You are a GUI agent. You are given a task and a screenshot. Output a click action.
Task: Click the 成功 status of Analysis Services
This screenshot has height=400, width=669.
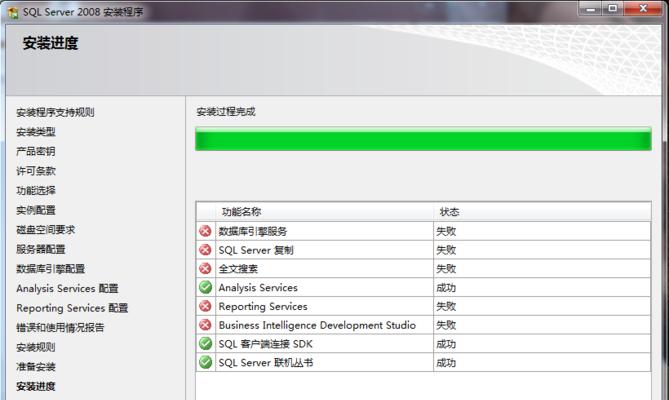[x=446, y=288]
